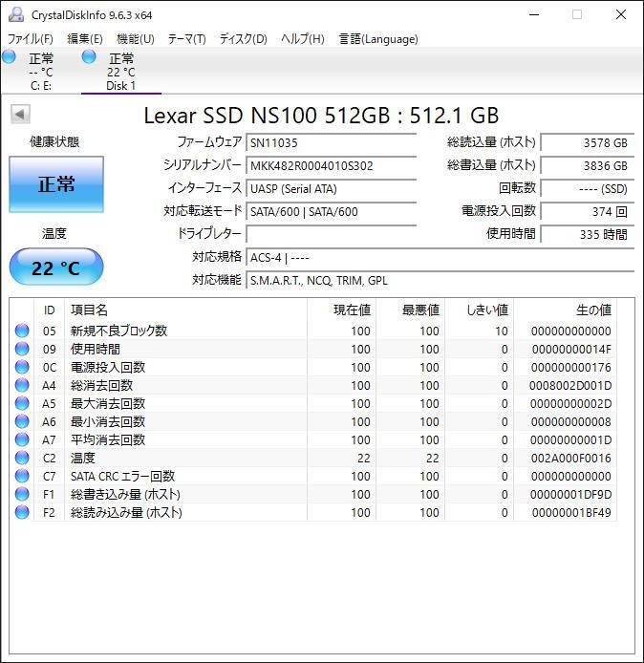Click the blue status orb for C: E: disk
Screen dimensions: 644x663
(9, 56)
